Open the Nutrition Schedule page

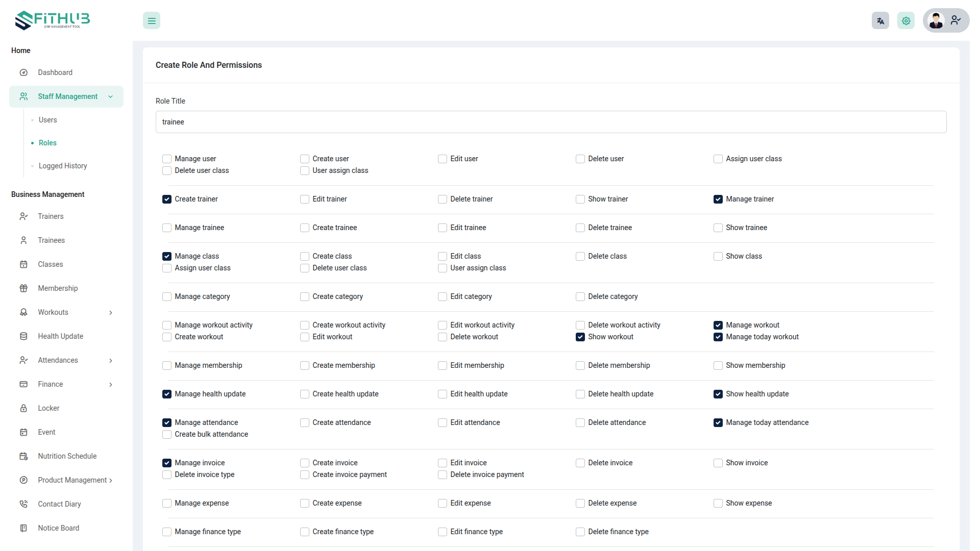pyautogui.click(x=67, y=456)
